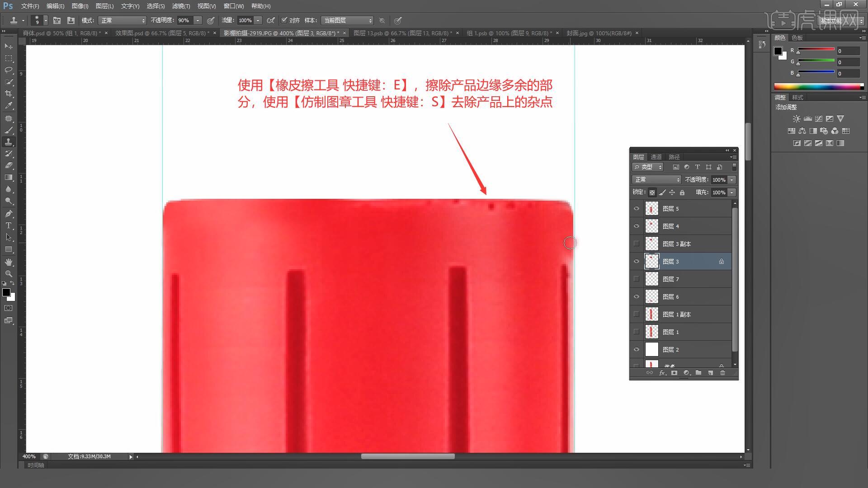The height and width of the screenshot is (488, 868).
Task: Open layer style fx menu
Action: click(662, 373)
